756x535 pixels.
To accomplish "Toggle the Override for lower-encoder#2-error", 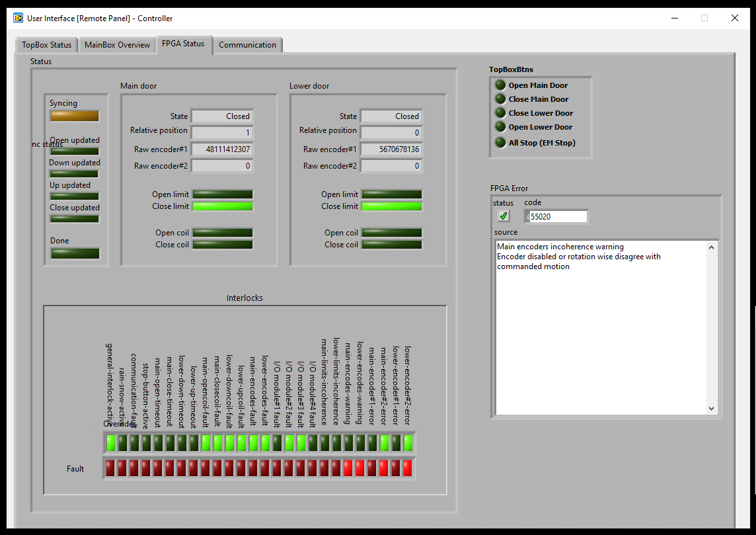I will (x=408, y=443).
